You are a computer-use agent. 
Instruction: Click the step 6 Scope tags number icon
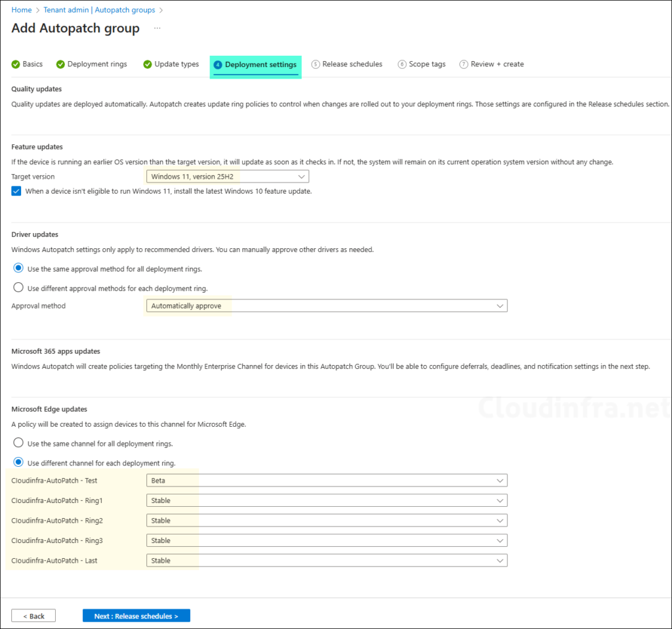pos(402,64)
